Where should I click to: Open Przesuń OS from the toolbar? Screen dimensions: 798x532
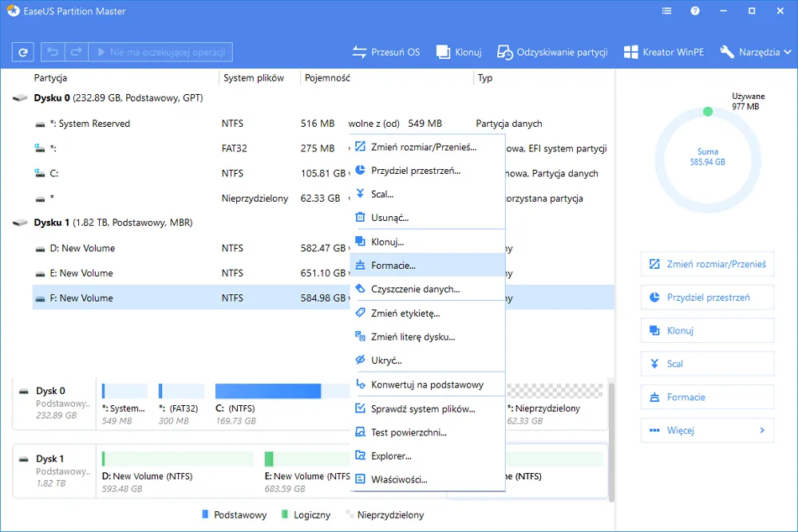[386, 51]
